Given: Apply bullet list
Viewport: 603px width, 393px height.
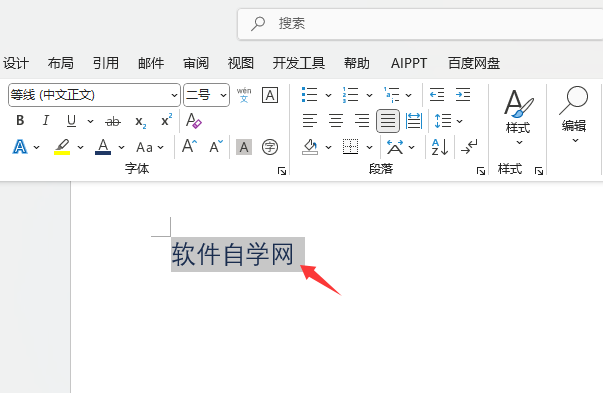Looking at the screenshot, I should point(310,95).
